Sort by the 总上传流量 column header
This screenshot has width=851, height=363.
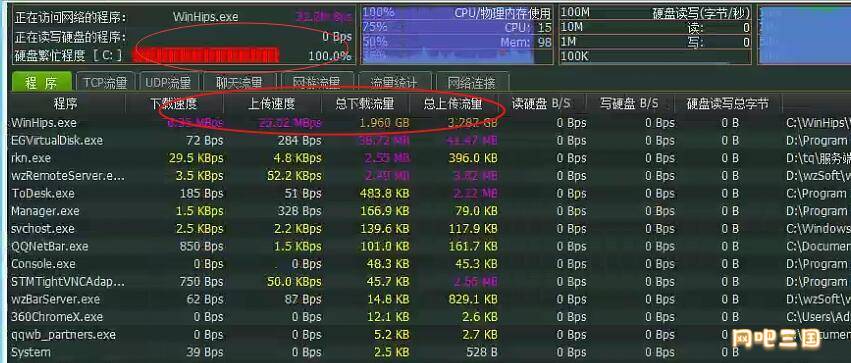pos(453,103)
